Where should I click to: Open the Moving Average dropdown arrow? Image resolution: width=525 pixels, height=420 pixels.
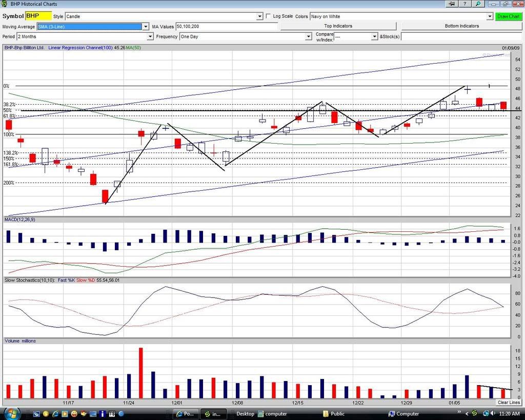(x=146, y=27)
